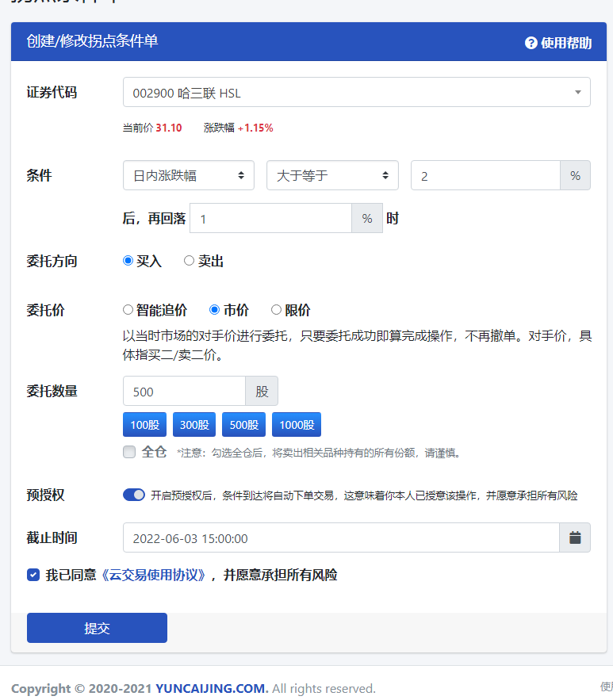Screen dimensions: 613x700
Task: Select 买入 buy direction
Action: (128, 261)
